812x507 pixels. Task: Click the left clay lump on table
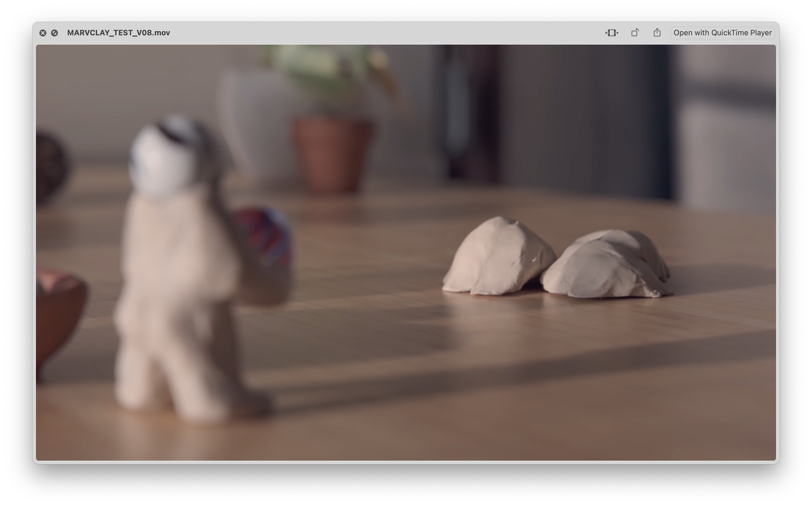(x=498, y=258)
